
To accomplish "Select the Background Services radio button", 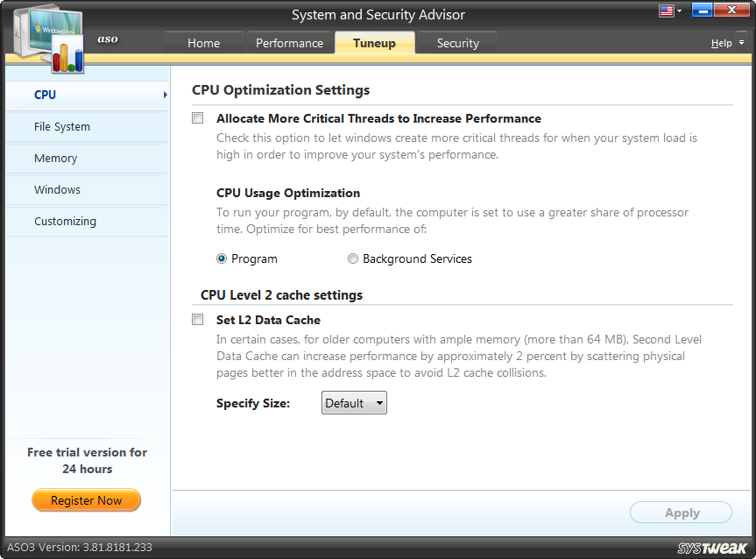I will [353, 258].
